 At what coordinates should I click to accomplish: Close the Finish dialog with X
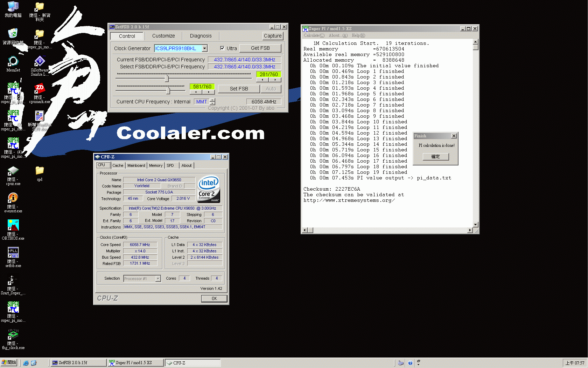click(x=454, y=136)
